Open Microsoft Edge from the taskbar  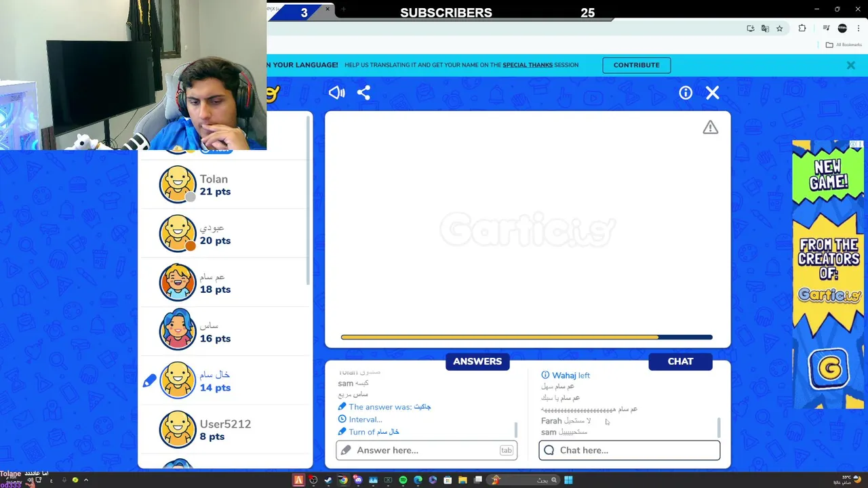[x=418, y=480]
